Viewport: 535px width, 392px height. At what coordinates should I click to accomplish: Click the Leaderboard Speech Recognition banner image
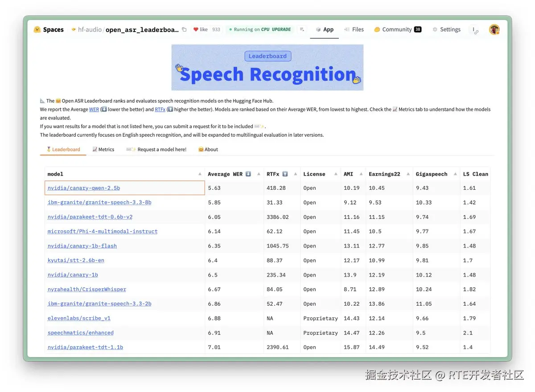pyautogui.click(x=267, y=67)
